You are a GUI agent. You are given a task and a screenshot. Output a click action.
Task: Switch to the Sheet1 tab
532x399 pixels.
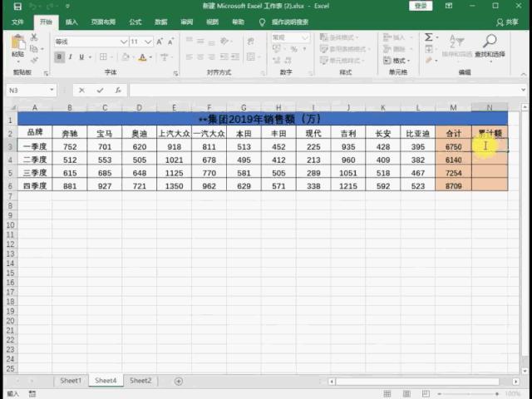(71, 381)
